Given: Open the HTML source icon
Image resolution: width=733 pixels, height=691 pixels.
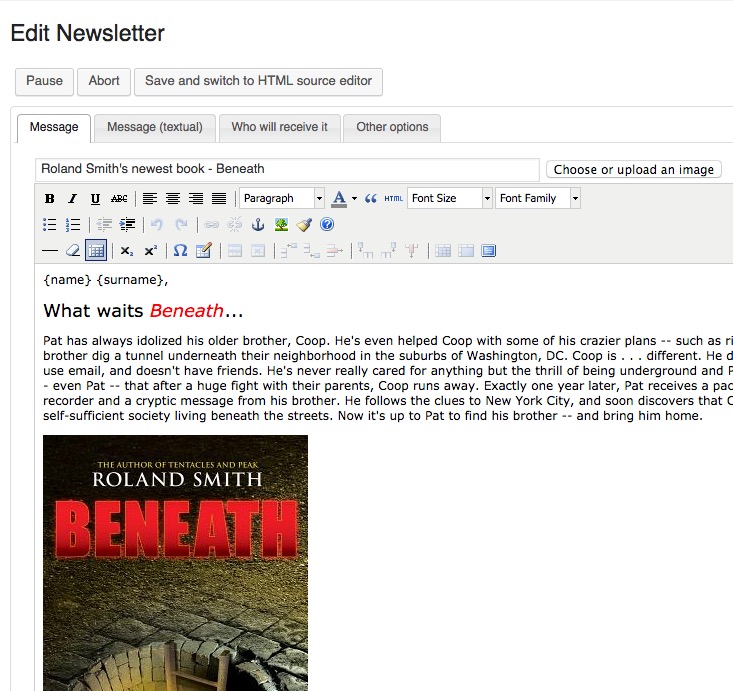Looking at the screenshot, I should pyautogui.click(x=394, y=199).
